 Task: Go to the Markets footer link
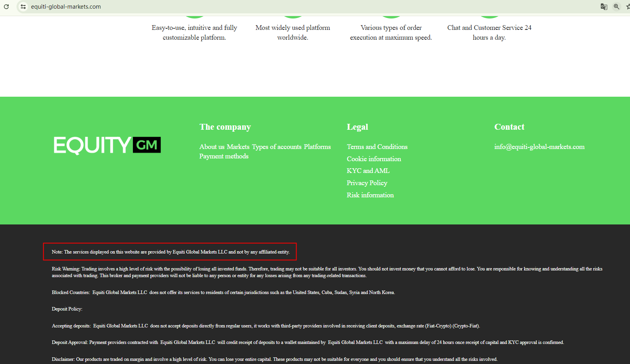click(238, 147)
